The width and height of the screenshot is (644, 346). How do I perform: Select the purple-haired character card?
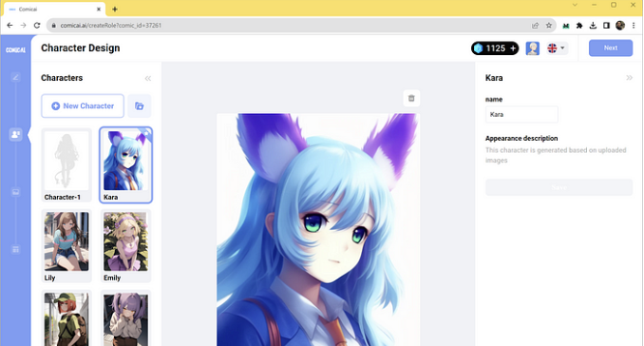(x=125, y=318)
